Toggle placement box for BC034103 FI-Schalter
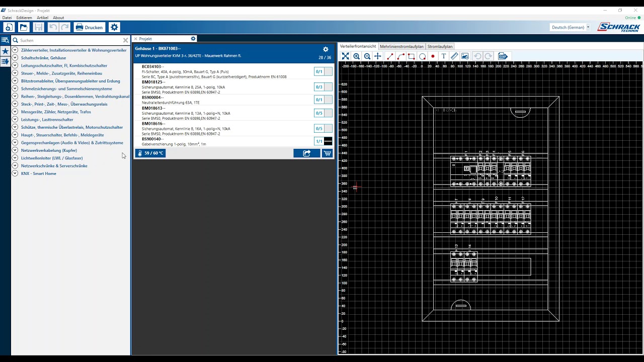This screenshot has width=644, height=362. point(328,72)
